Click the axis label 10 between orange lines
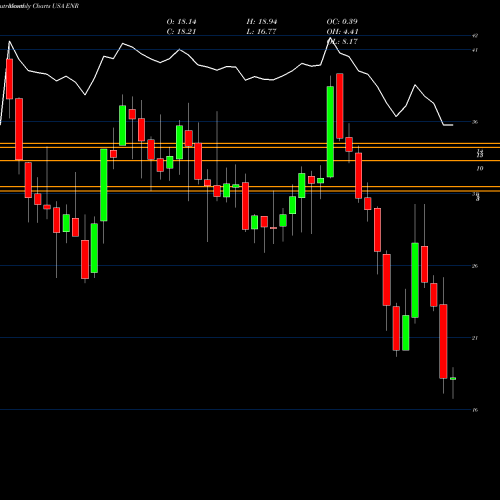Screen dimensions: 500x500 (x=480, y=169)
